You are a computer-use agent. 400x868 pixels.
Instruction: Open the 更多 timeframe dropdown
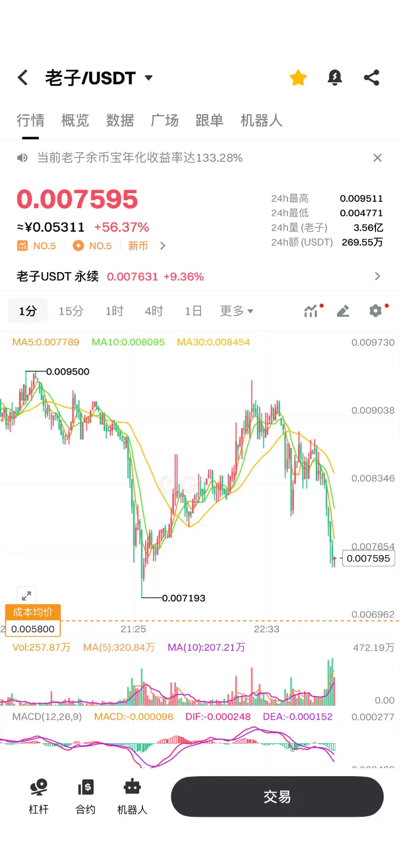click(237, 311)
